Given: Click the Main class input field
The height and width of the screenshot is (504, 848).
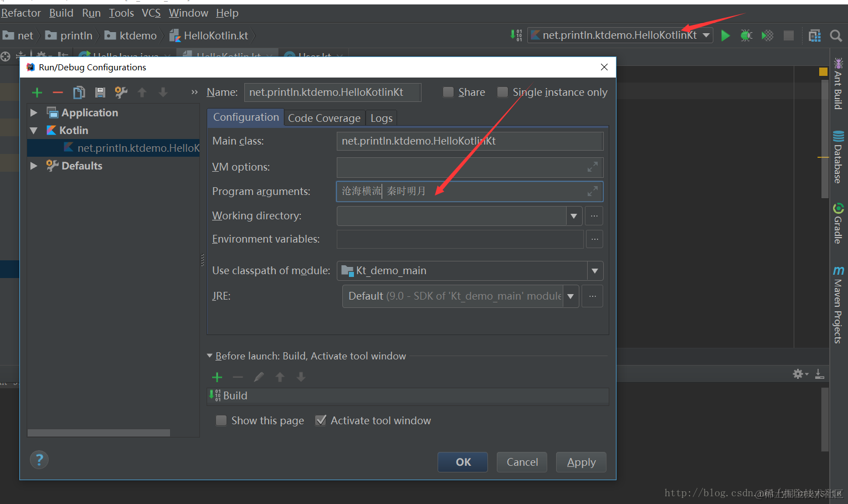Looking at the screenshot, I should point(470,141).
